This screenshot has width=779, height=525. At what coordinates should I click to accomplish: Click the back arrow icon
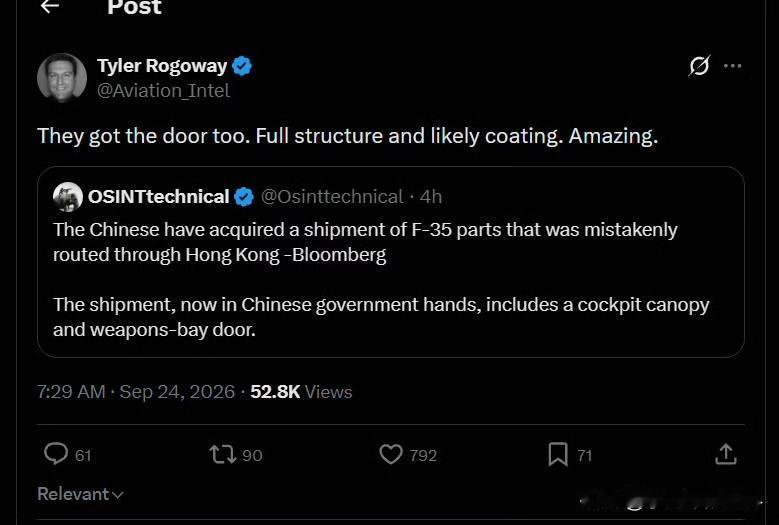(x=50, y=6)
